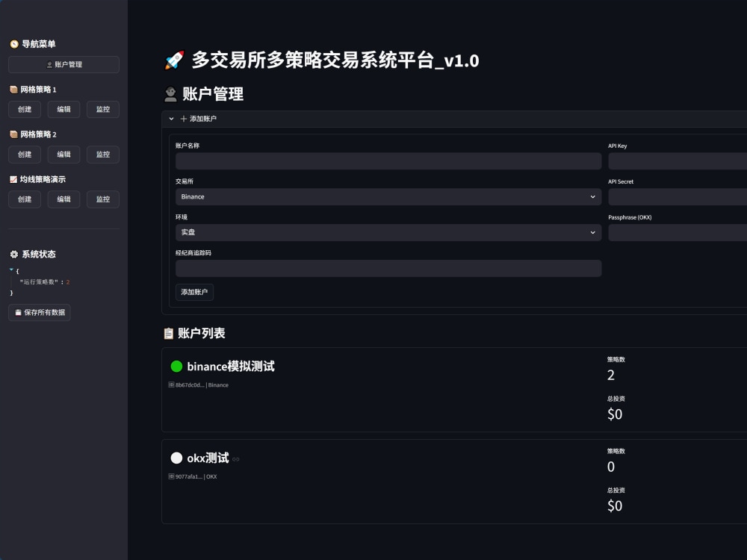Screen dimensions: 747x560
Task: Click the 8b67dc0d... | Binance ID text
Action: click(202, 385)
